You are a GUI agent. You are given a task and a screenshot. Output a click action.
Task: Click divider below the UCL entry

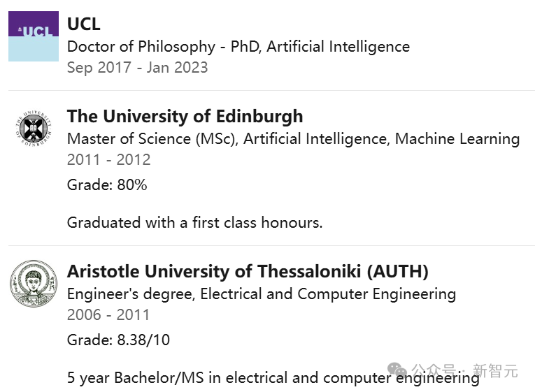pos(271,91)
